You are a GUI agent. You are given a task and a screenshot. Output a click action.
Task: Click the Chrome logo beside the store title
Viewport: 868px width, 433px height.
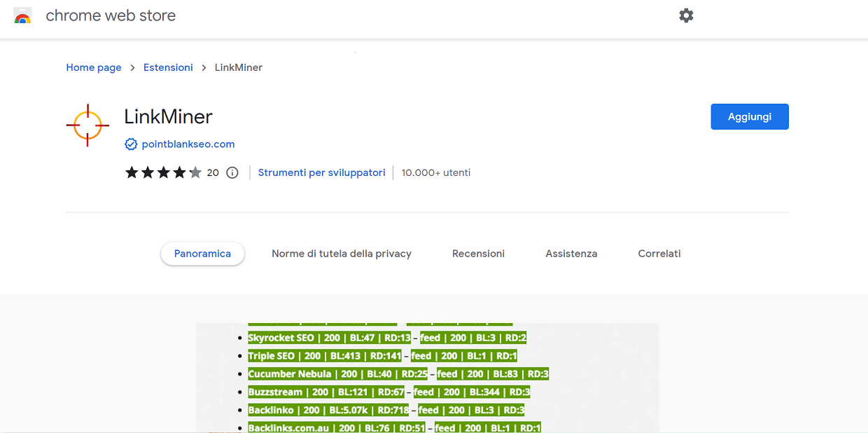pyautogui.click(x=22, y=15)
